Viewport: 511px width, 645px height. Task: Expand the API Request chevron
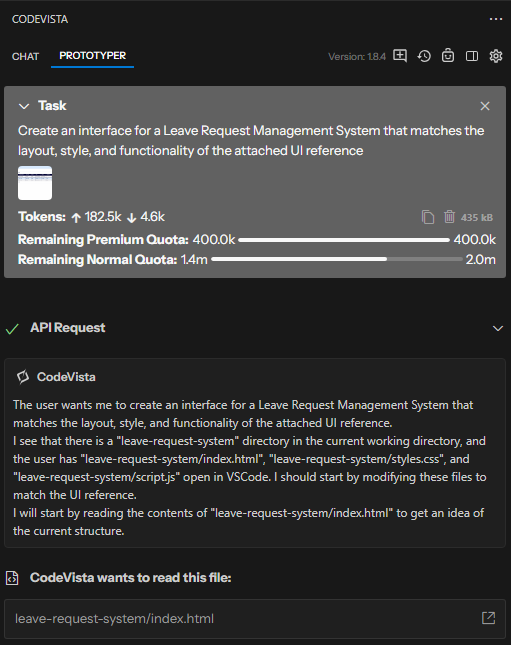pyautogui.click(x=498, y=328)
